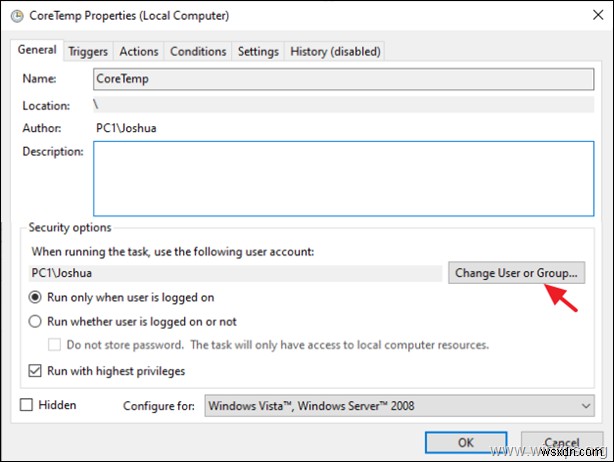Go to the Actions tab
This screenshot has height=462, width=614.
(x=139, y=51)
